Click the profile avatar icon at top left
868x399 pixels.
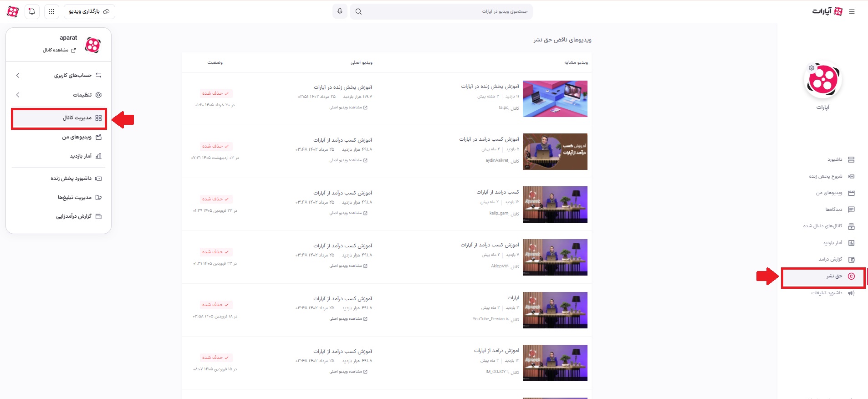[x=13, y=11]
